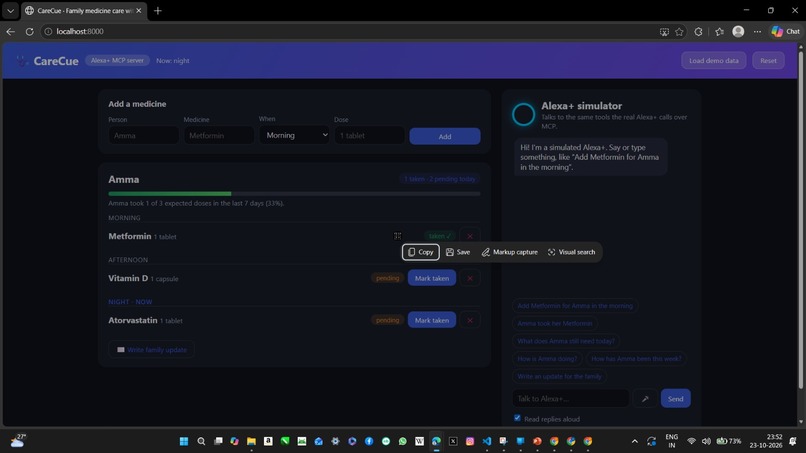The image size is (806, 453).
Task: Click the page vertical scrollbar
Action: (x=800, y=219)
